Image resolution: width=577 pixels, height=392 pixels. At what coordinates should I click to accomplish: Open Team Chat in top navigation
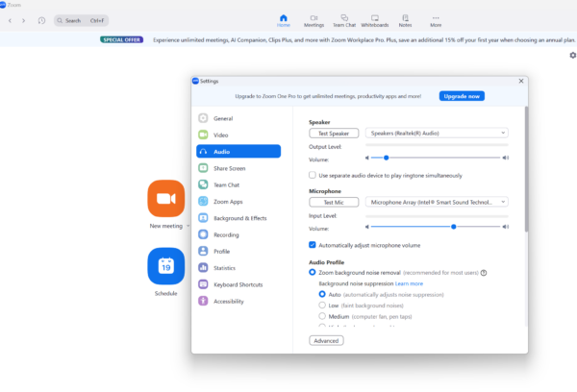point(343,20)
